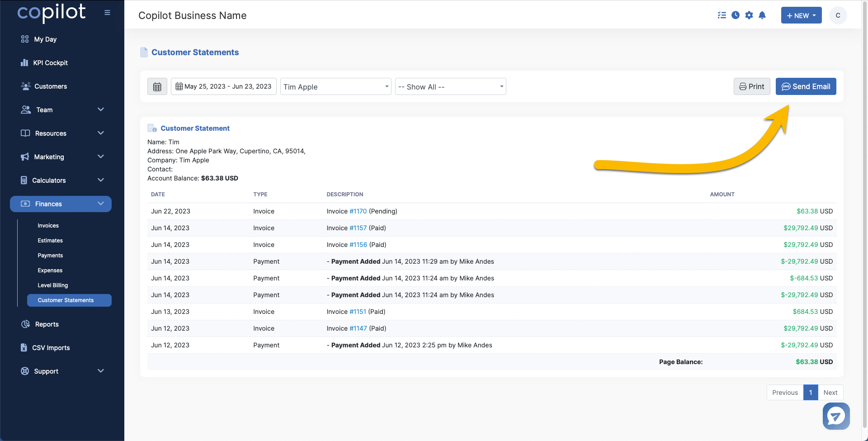Go to My Day in sidebar

45,39
